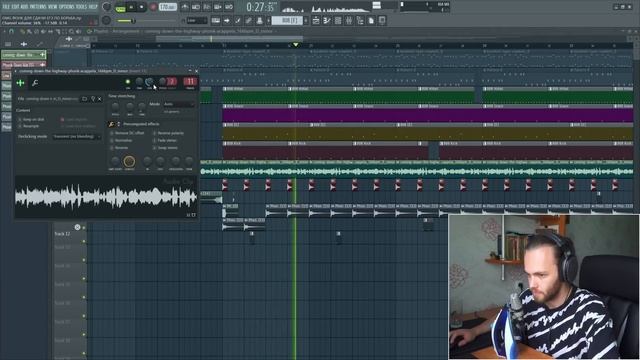Image resolution: width=640 pixels, height=360 pixels.
Task: Toggle typing keyboard to piano icon
Action: (x=216, y=20)
